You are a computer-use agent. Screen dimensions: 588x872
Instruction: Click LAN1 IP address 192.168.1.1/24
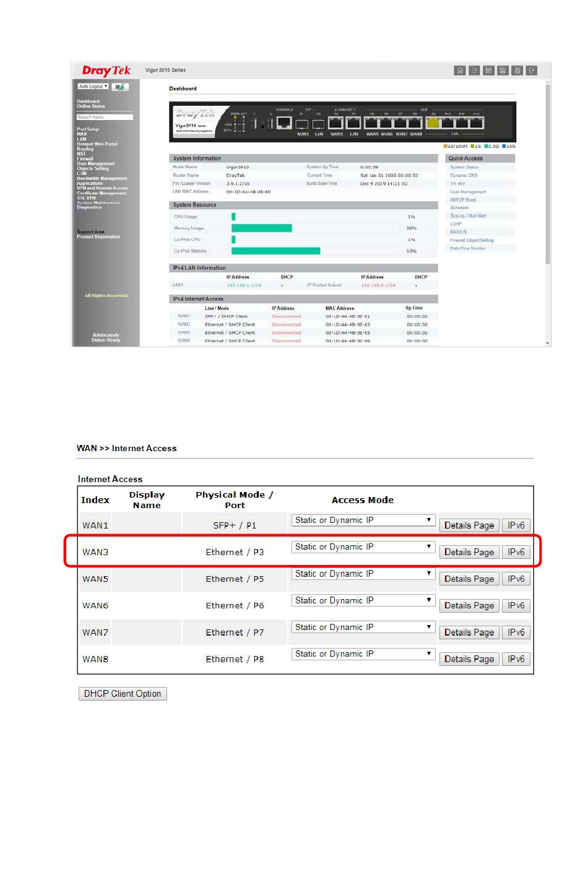coord(244,285)
